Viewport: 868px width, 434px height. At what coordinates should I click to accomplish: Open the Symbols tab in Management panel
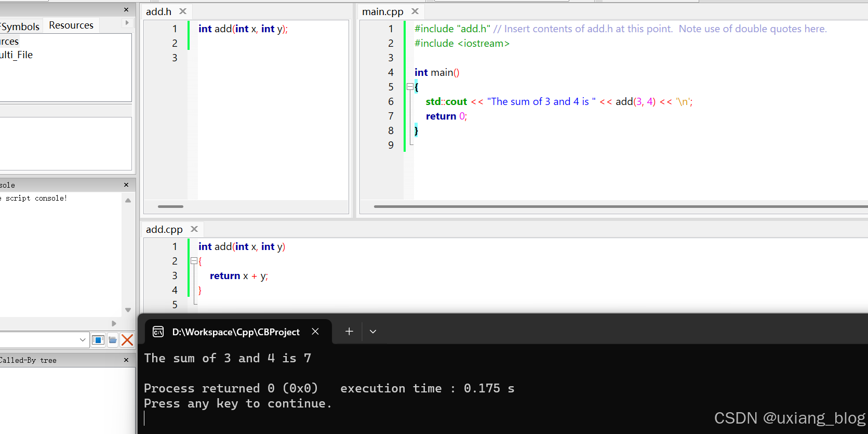pyautogui.click(x=20, y=27)
